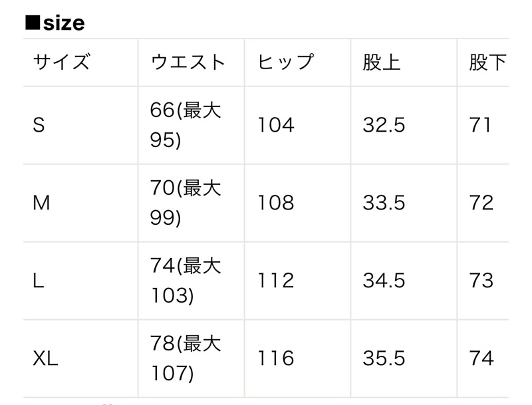Viewport: 532px width, 405px height.
Task: Click the L size row label
Action: coord(39,281)
